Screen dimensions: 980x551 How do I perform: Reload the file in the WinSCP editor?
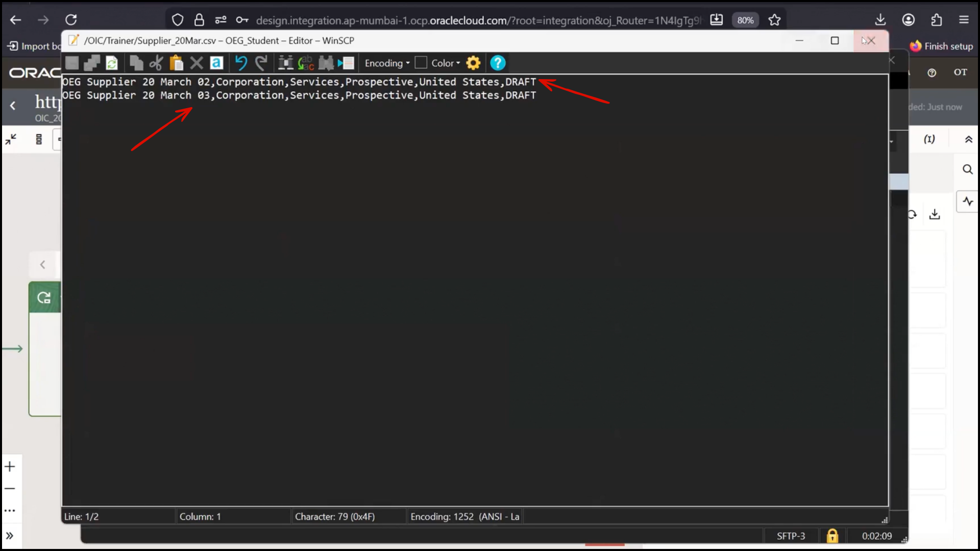(112, 63)
